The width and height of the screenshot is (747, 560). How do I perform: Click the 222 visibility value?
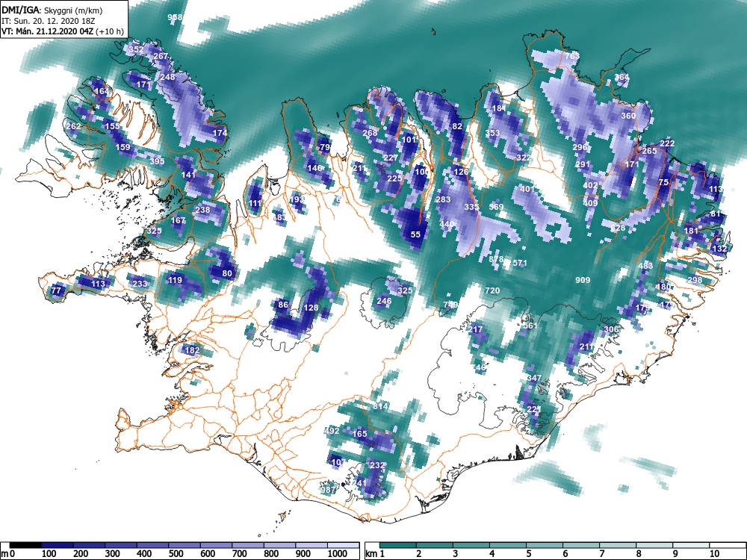pyautogui.click(x=667, y=144)
